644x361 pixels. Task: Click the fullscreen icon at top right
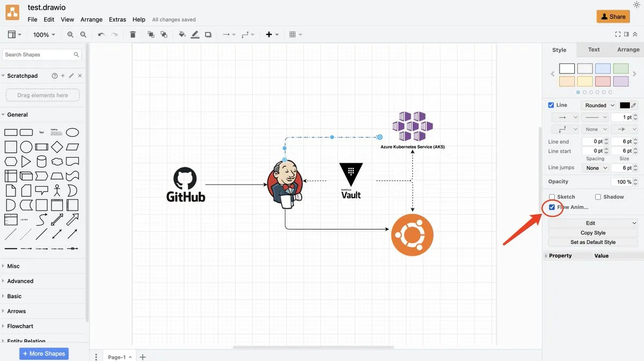click(x=618, y=34)
